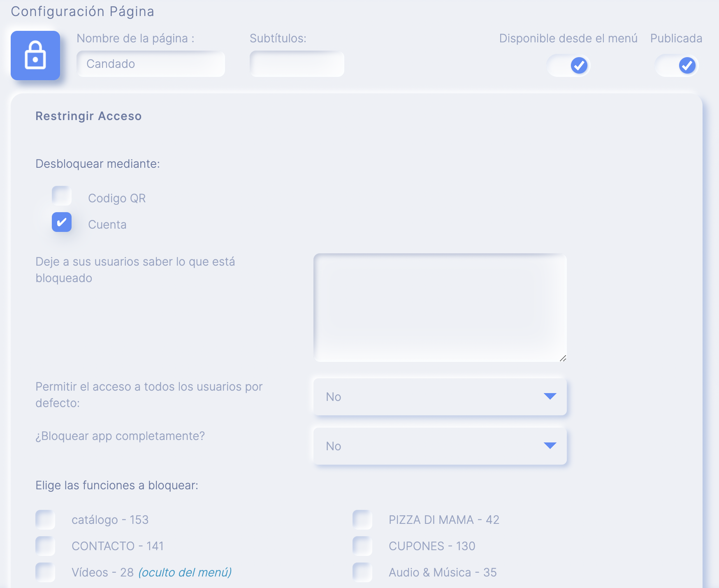Click the Nombre de la página field
This screenshot has width=719, height=588.
(151, 64)
